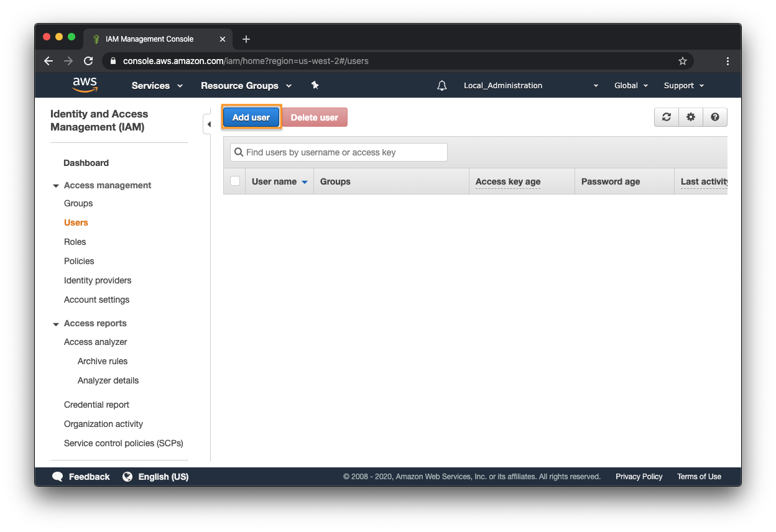Open the Global region dropdown
The image size is (776, 532).
click(x=631, y=86)
